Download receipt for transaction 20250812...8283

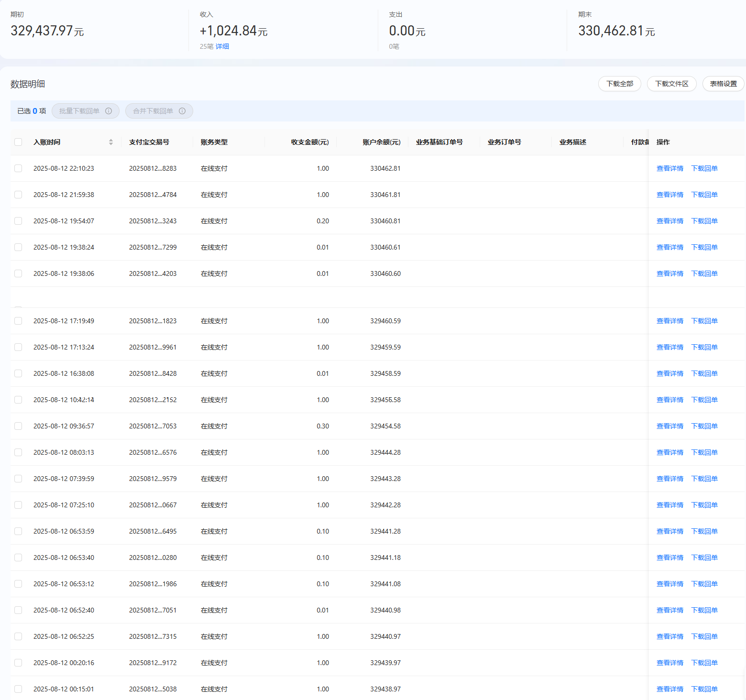(704, 168)
